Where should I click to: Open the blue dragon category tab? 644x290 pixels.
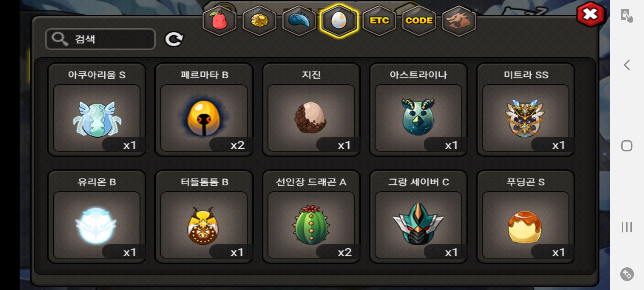click(299, 21)
